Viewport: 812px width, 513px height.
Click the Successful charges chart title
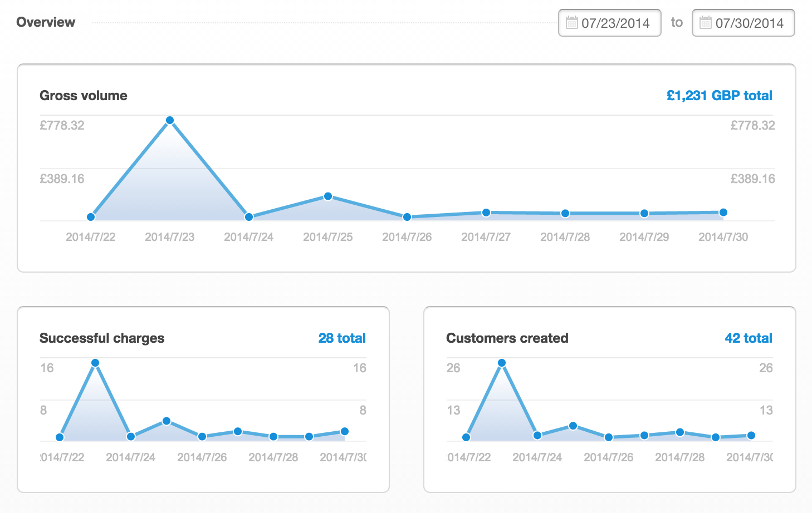click(x=102, y=338)
